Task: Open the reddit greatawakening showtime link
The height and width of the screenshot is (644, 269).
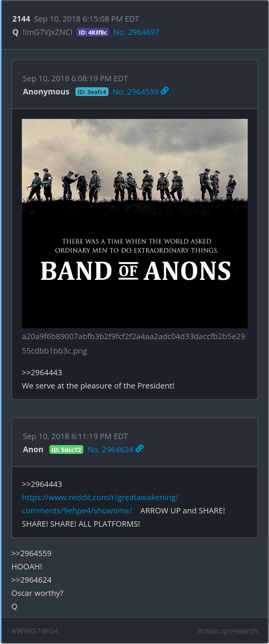Action: coord(100,504)
